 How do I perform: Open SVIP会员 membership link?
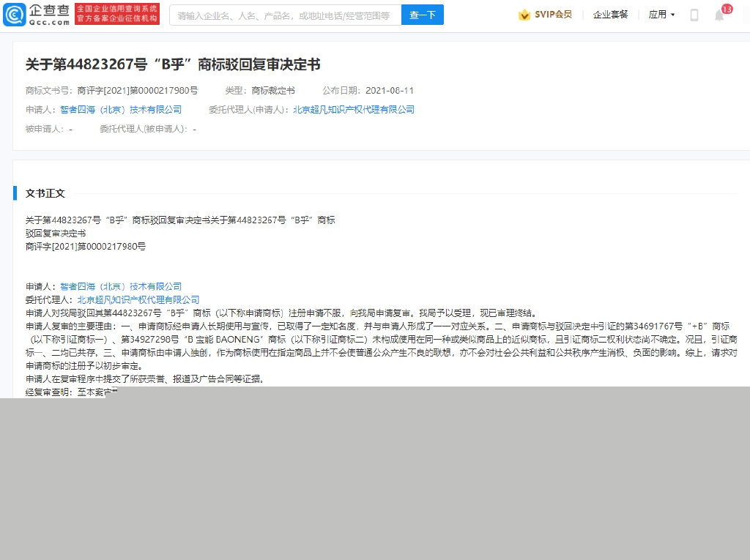click(553, 15)
